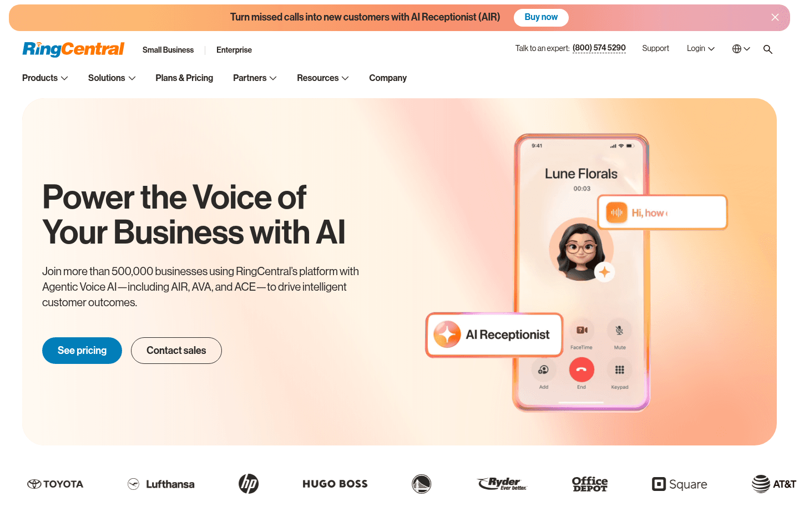Click the RingCentral logo

pyautogui.click(x=73, y=49)
